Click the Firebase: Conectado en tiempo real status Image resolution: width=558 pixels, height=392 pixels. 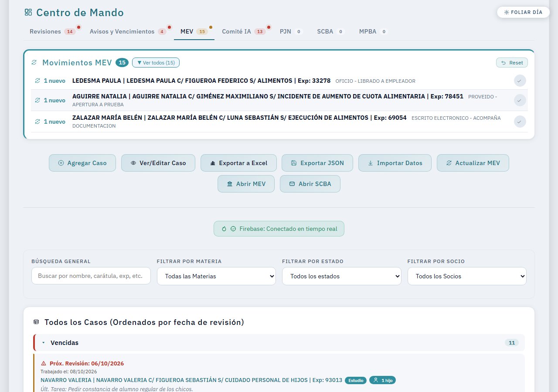(x=279, y=229)
